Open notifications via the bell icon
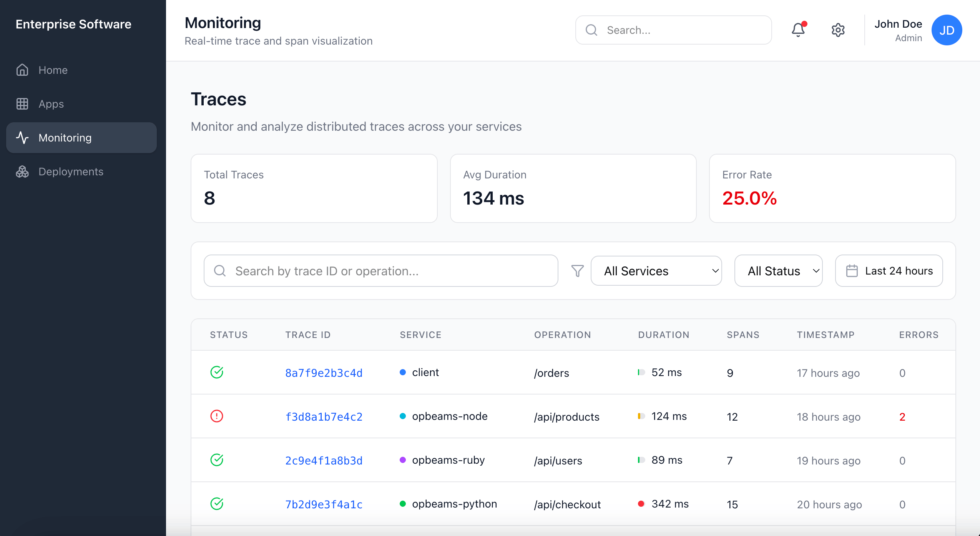 (x=798, y=30)
